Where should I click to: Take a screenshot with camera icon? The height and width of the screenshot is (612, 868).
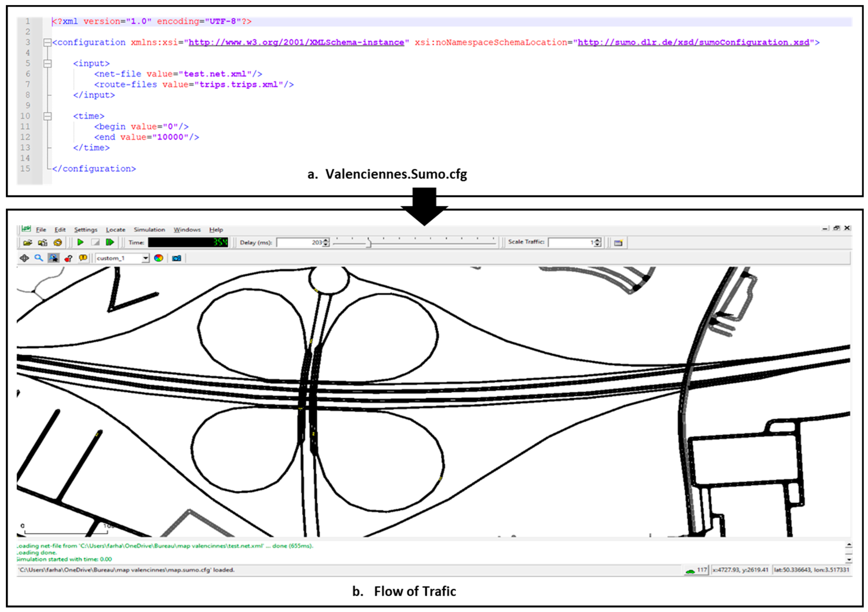177,258
